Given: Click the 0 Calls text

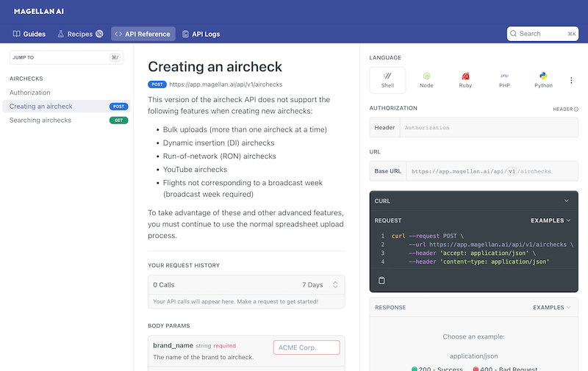Looking at the screenshot, I should [163, 285].
